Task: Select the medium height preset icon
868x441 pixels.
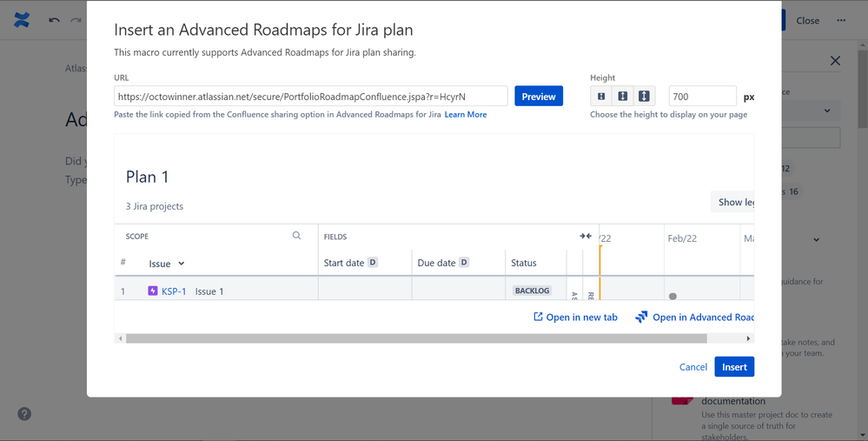Action: point(623,97)
